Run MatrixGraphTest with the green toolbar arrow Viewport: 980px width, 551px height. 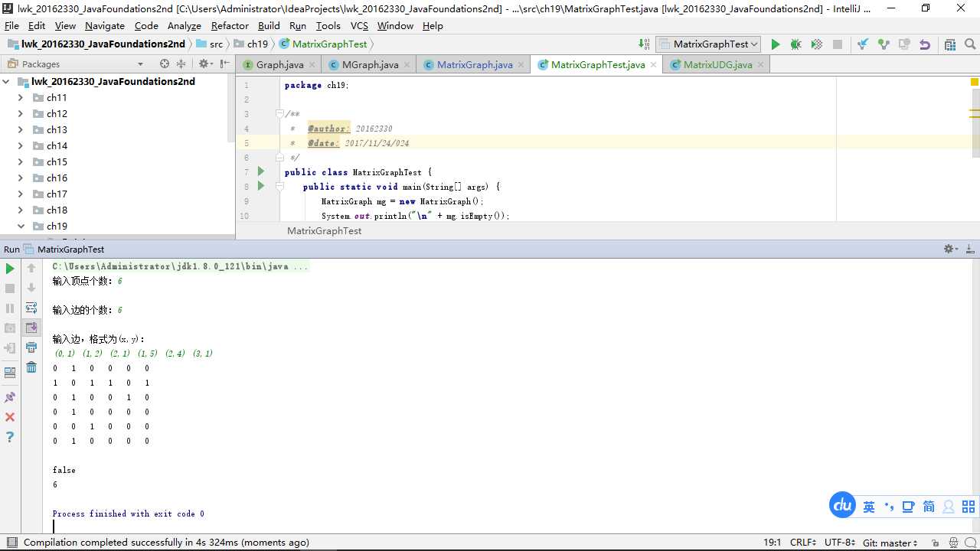click(x=775, y=44)
